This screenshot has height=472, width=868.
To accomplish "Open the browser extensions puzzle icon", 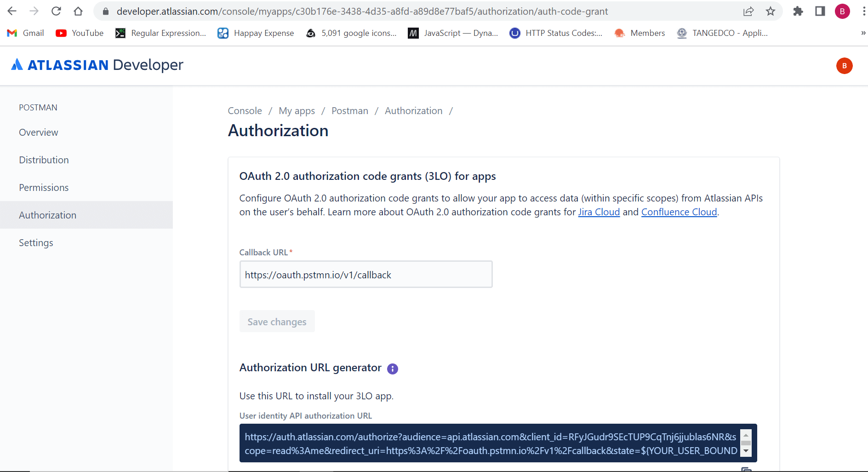I will point(798,11).
